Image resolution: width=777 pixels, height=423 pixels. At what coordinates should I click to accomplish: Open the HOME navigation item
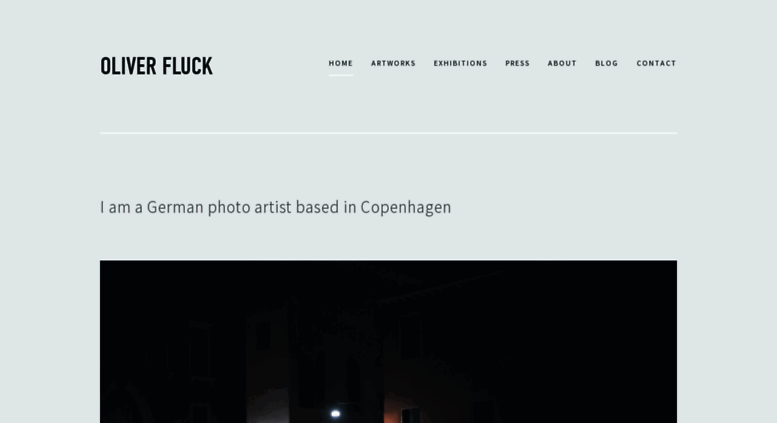click(x=340, y=63)
